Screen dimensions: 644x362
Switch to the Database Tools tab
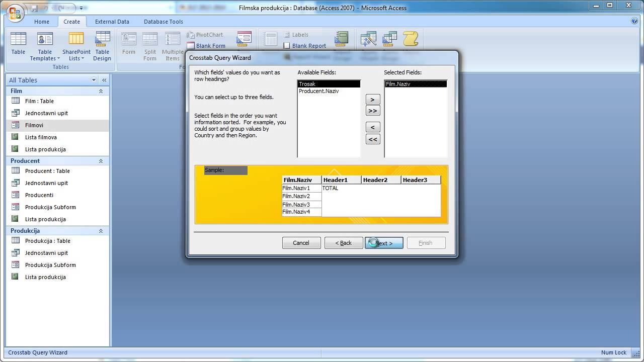point(164,22)
